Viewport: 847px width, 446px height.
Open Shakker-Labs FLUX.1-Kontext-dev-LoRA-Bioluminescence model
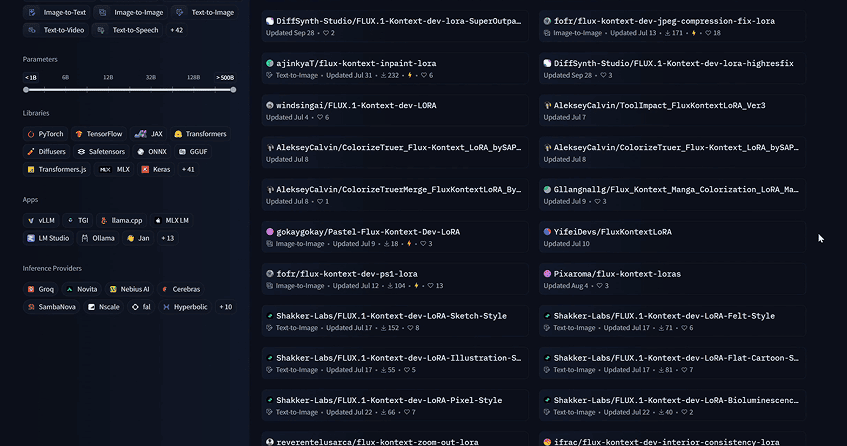tap(673, 406)
